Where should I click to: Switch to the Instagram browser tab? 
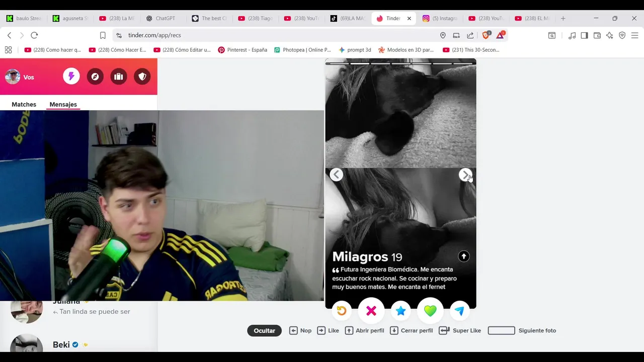(x=441, y=18)
